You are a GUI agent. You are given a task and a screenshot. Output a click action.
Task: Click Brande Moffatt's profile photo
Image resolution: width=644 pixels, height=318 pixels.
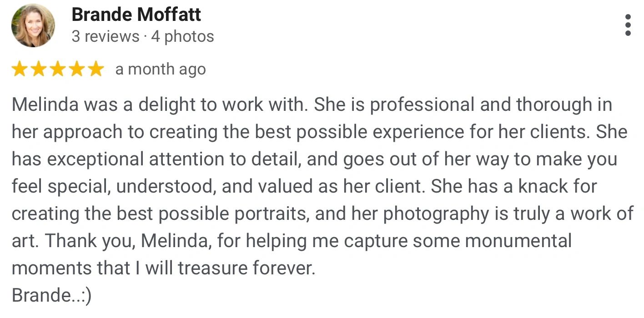pyautogui.click(x=33, y=25)
